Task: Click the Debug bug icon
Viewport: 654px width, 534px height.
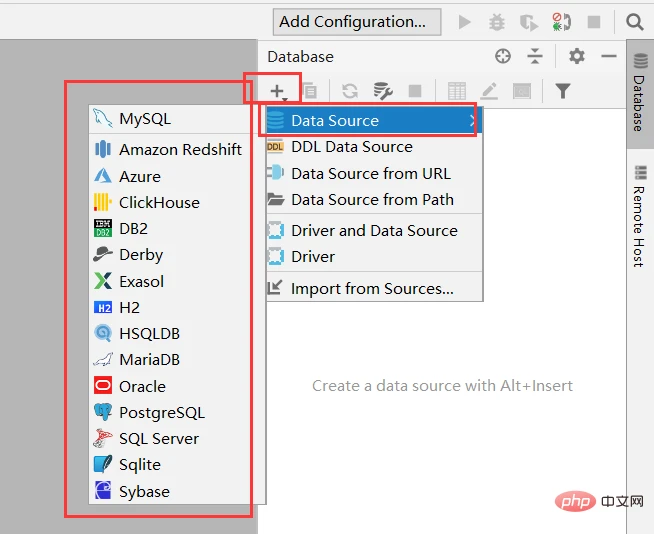Action: coord(497,21)
